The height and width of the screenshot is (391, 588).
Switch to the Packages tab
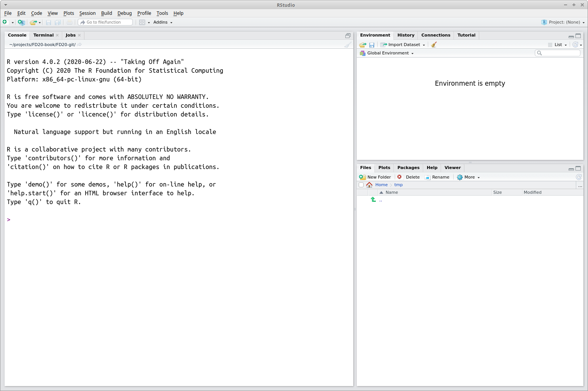coord(408,168)
